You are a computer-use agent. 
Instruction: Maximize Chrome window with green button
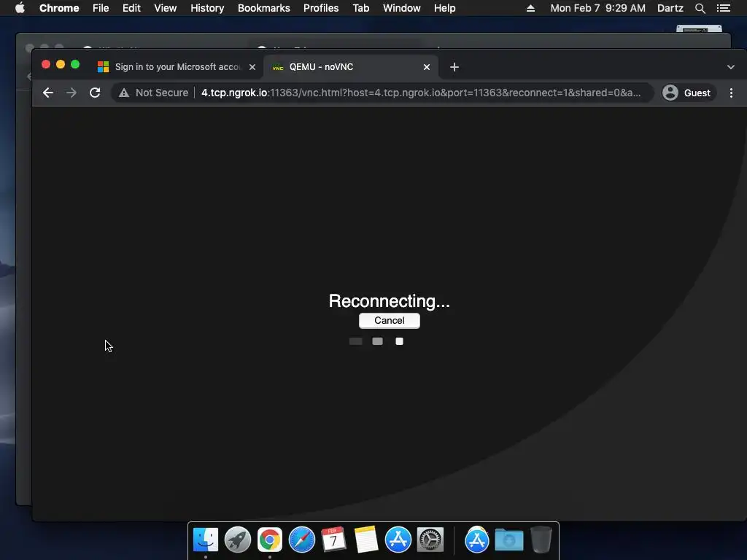click(75, 64)
